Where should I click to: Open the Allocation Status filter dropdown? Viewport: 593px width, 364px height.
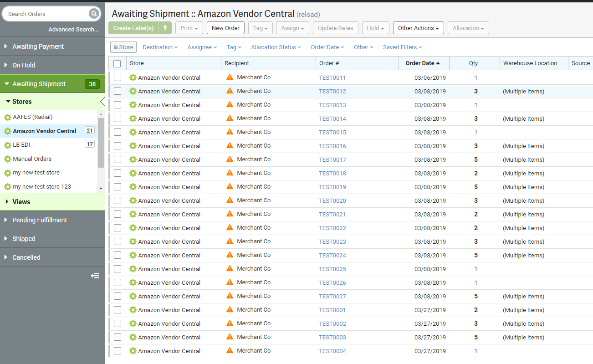pyautogui.click(x=276, y=47)
